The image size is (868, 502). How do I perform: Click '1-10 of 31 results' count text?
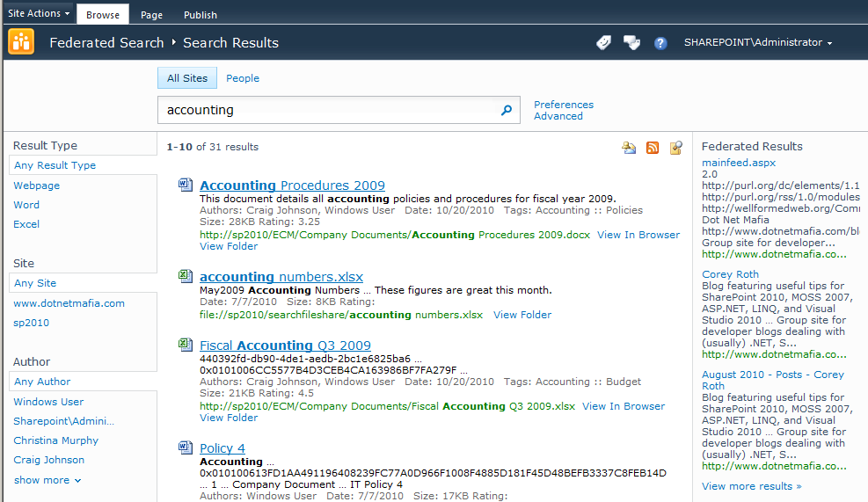pos(213,147)
